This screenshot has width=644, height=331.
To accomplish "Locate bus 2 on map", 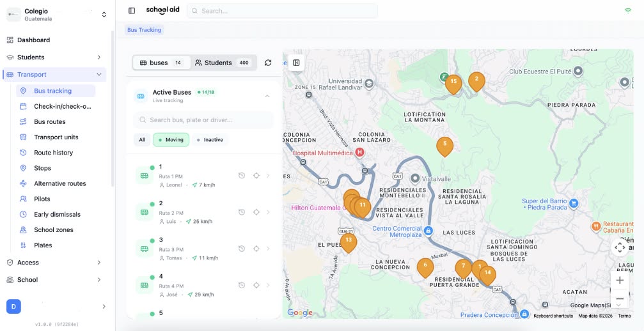I will (x=256, y=212).
